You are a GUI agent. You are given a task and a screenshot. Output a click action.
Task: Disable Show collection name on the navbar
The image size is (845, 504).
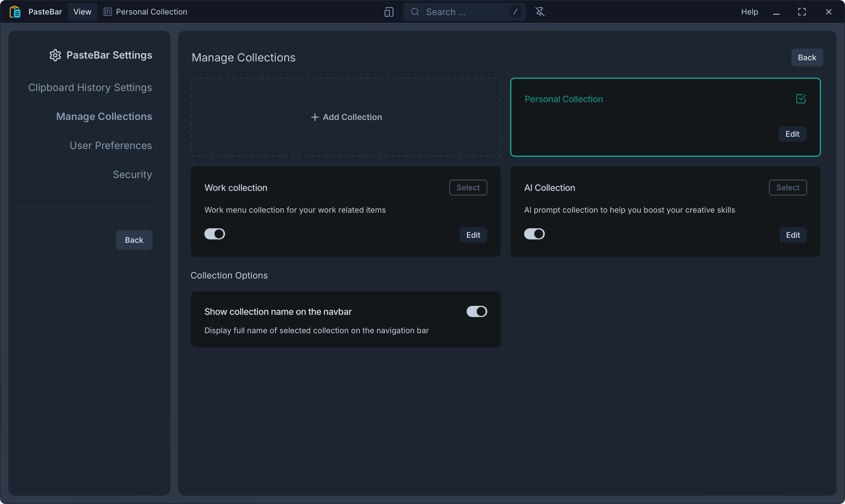coord(476,311)
